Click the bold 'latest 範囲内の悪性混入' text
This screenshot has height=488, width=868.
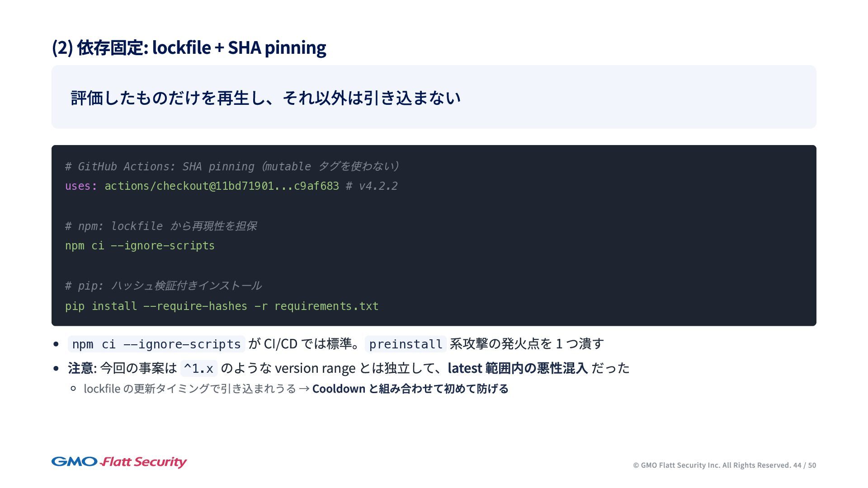click(x=517, y=368)
